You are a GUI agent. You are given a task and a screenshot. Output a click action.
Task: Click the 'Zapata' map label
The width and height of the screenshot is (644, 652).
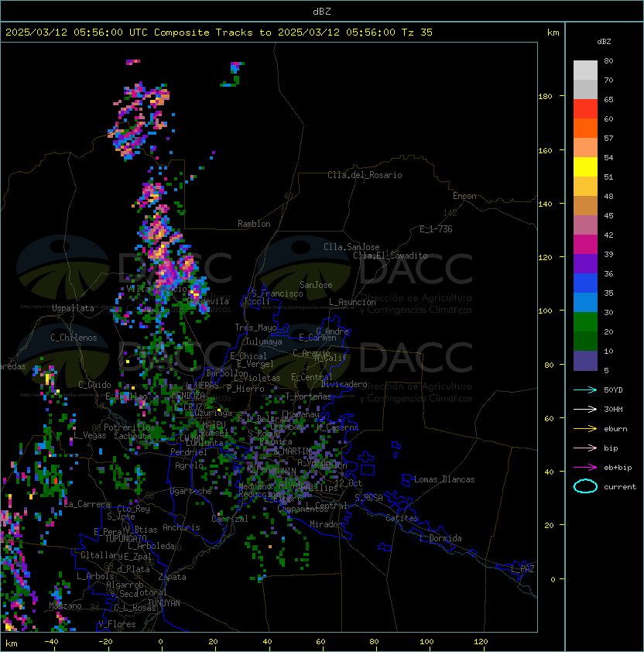point(172,577)
